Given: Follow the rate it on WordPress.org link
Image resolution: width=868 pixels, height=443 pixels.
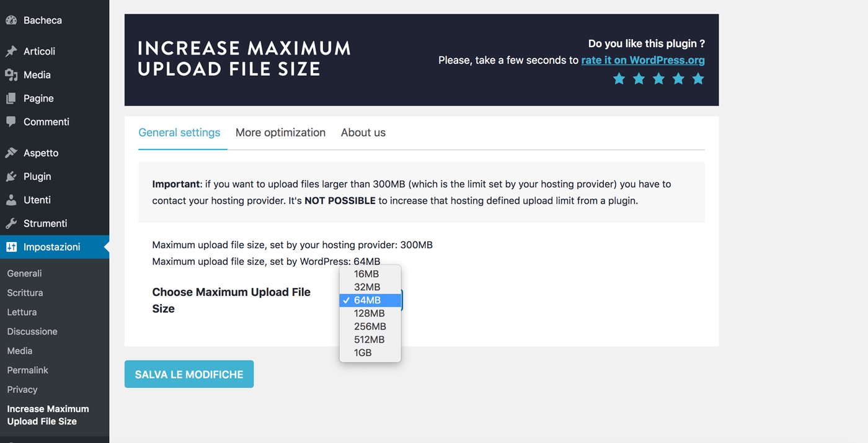Looking at the screenshot, I should (x=643, y=60).
